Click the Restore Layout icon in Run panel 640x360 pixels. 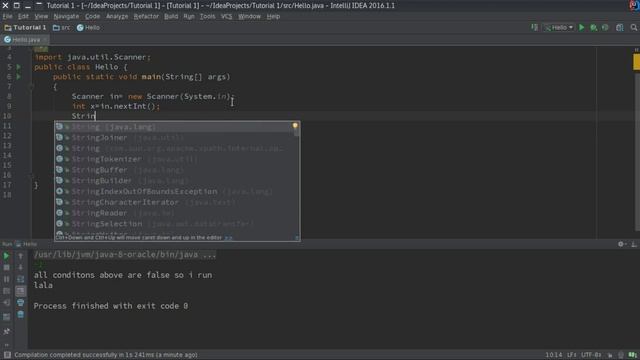[6, 316]
